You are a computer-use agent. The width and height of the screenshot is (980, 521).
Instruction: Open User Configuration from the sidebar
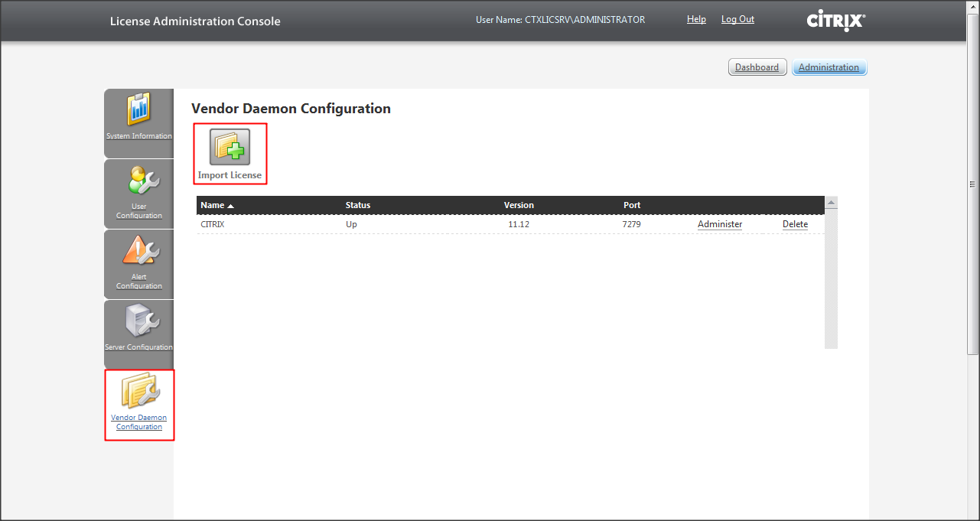[139, 182]
